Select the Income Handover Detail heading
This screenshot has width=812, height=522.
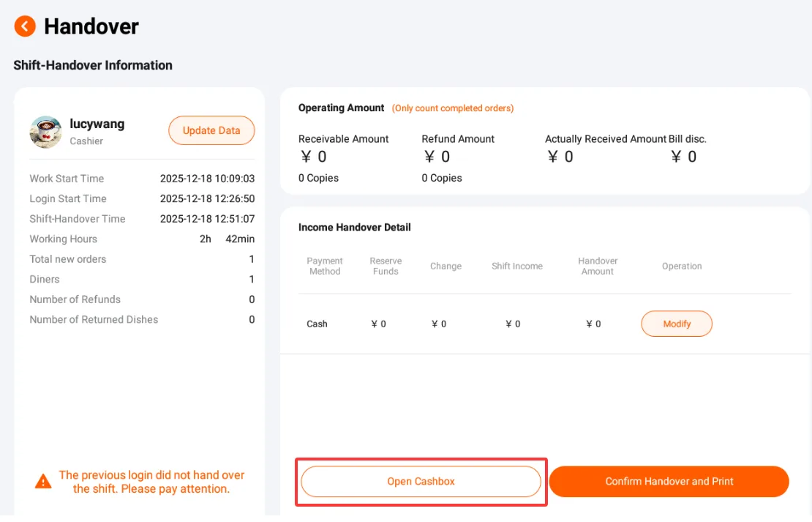(x=354, y=227)
